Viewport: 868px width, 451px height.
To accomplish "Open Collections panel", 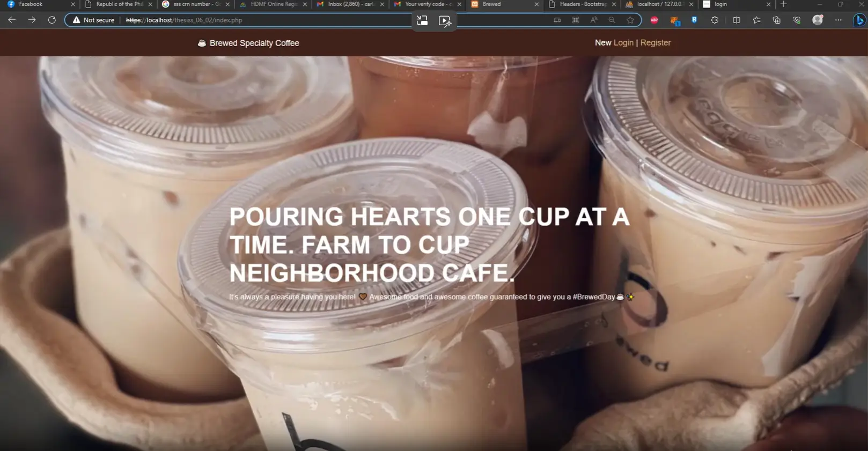I will (x=777, y=20).
